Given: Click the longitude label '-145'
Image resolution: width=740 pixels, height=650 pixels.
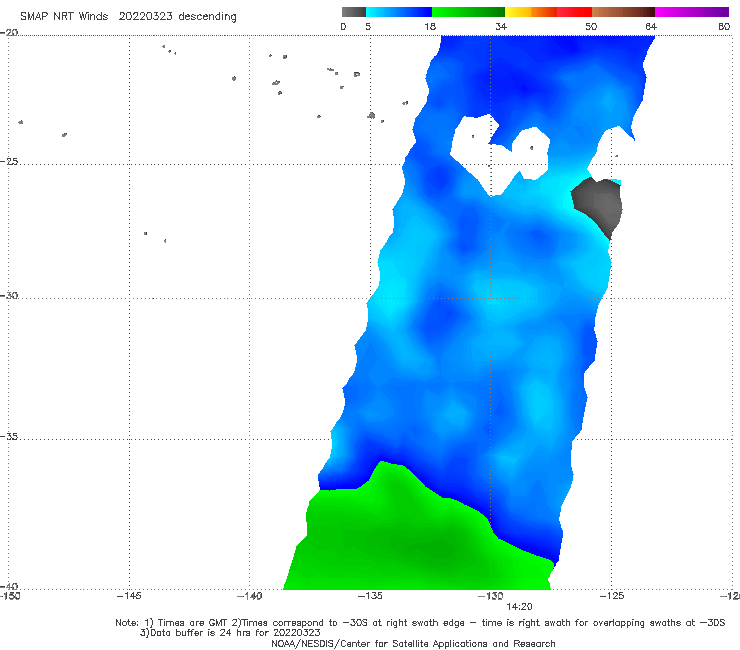Looking at the screenshot, I should point(129,596).
